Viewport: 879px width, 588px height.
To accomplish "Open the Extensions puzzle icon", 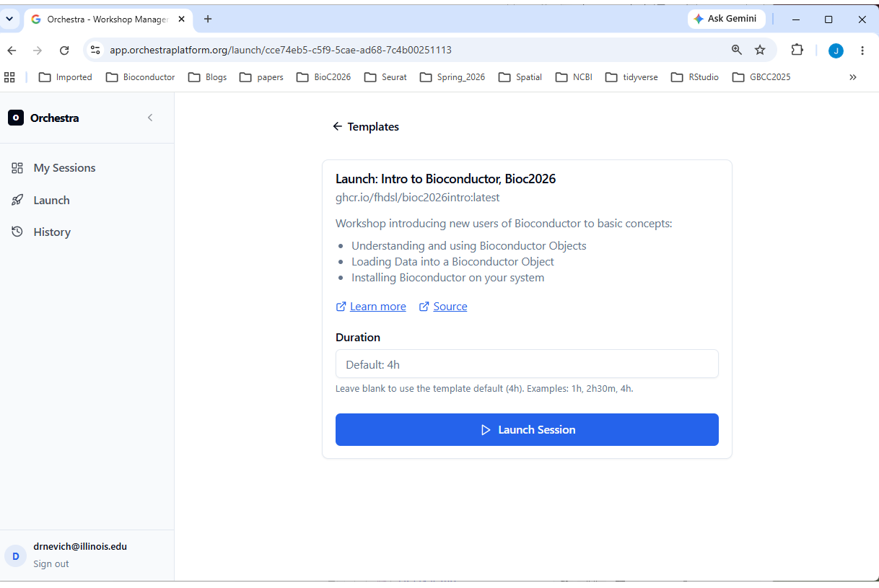I will [797, 50].
